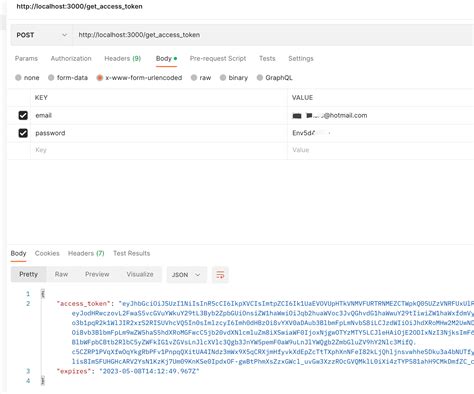Open the Authorization request tab

71,58
